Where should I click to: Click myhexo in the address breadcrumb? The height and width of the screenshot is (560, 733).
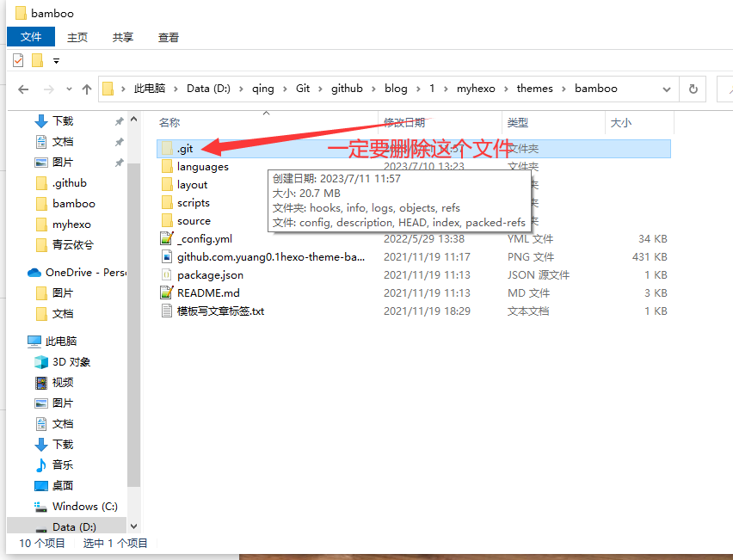[476, 89]
